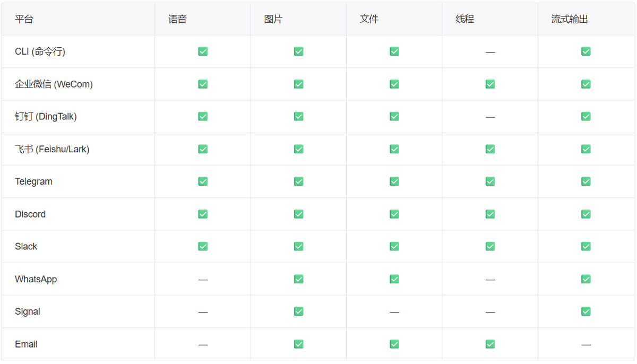
Task: Click the DingTalk images (图片) checkmark
Action: pyautogui.click(x=298, y=116)
